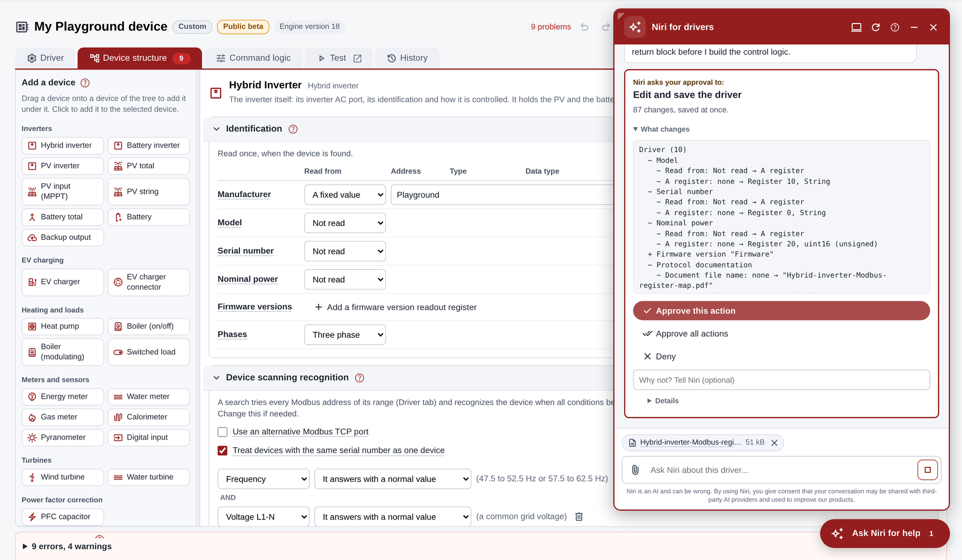The width and height of the screenshot is (962, 560).
Task: Click the Ask Niri about this driver field
Action: pyautogui.click(x=780, y=470)
